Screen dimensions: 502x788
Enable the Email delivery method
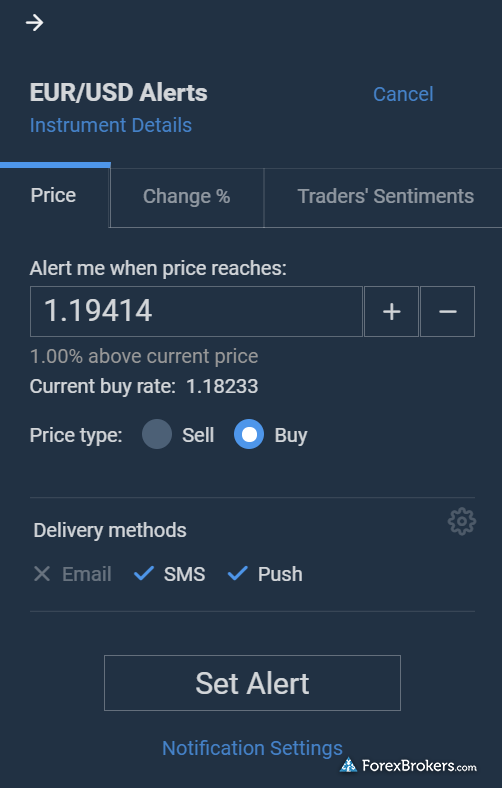tap(72, 574)
